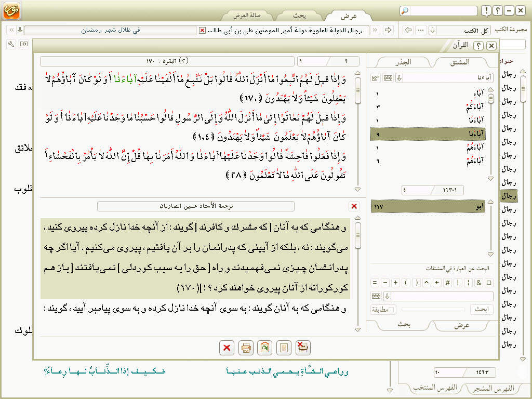Enable the مطابقة exact match checkbox
The width and height of the screenshot is (532, 399).
[x=392, y=310]
